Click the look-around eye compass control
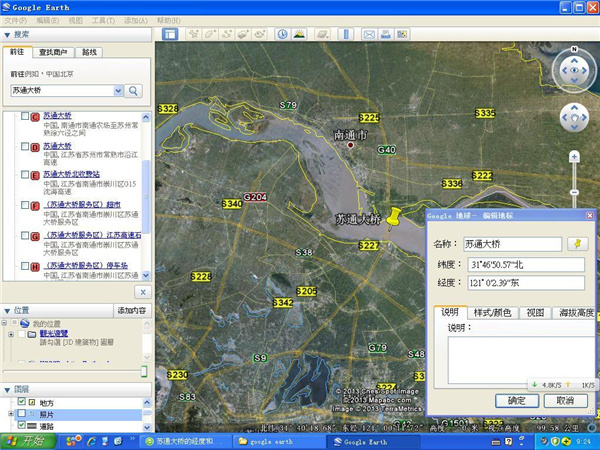600x450 pixels. pos(574,70)
